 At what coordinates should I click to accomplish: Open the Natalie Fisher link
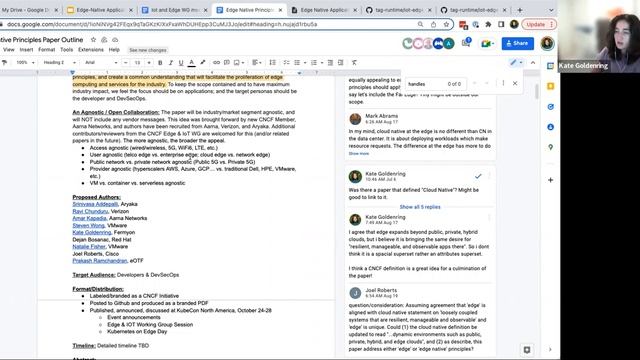[x=89, y=247]
